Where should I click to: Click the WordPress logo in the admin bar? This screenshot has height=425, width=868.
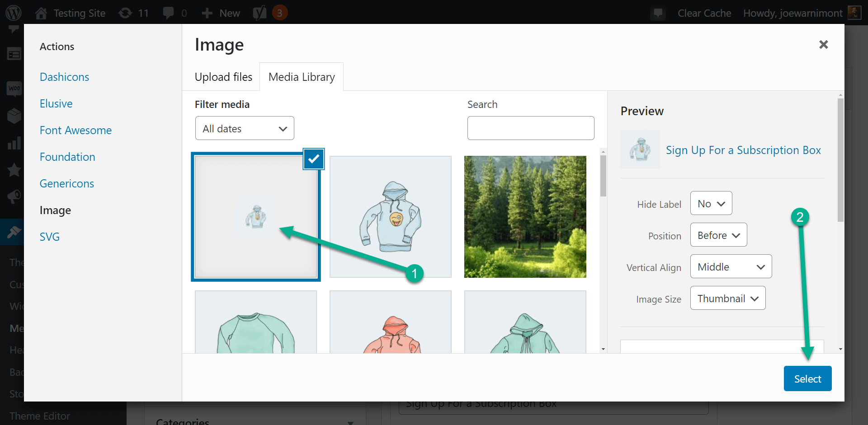pos(13,12)
